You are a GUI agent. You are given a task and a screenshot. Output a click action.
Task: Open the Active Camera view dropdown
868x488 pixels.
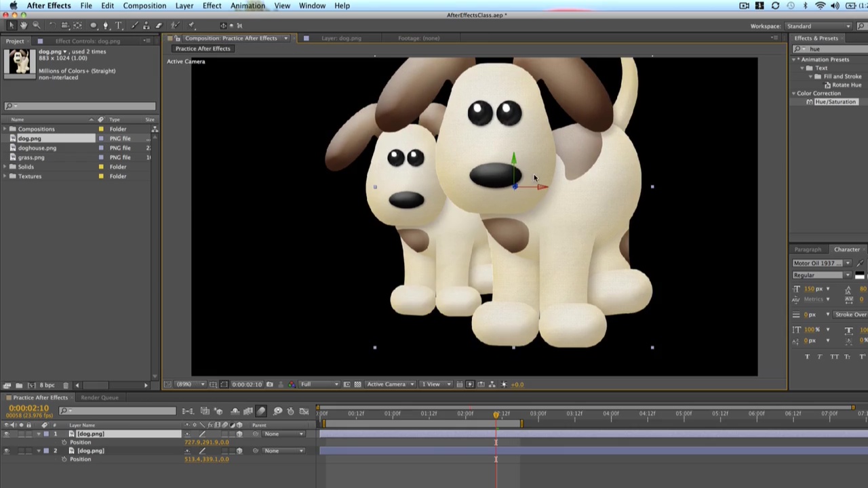point(390,384)
